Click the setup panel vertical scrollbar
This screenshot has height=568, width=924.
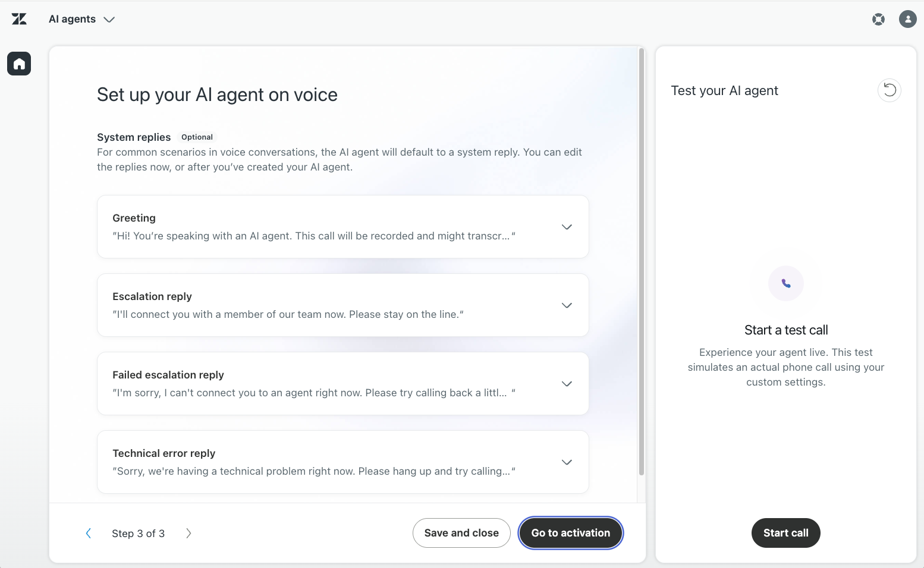click(x=642, y=261)
